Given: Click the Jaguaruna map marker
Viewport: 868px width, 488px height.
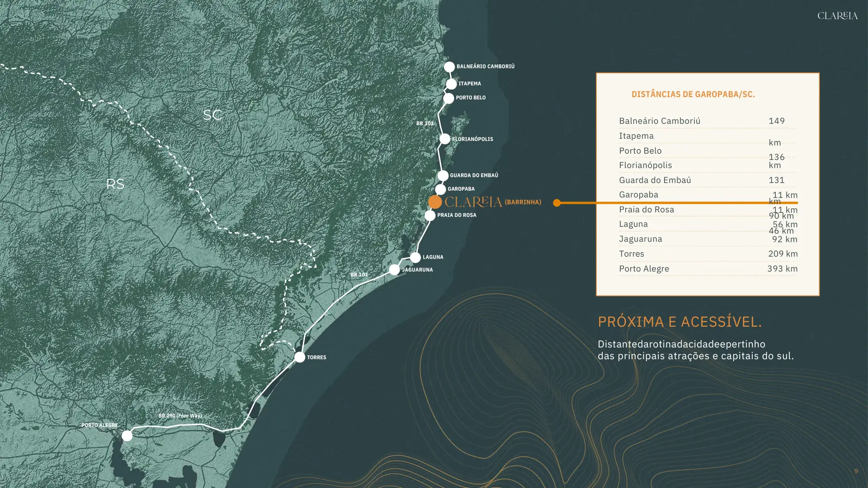Looking at the screenshot, I should (394, 270).
